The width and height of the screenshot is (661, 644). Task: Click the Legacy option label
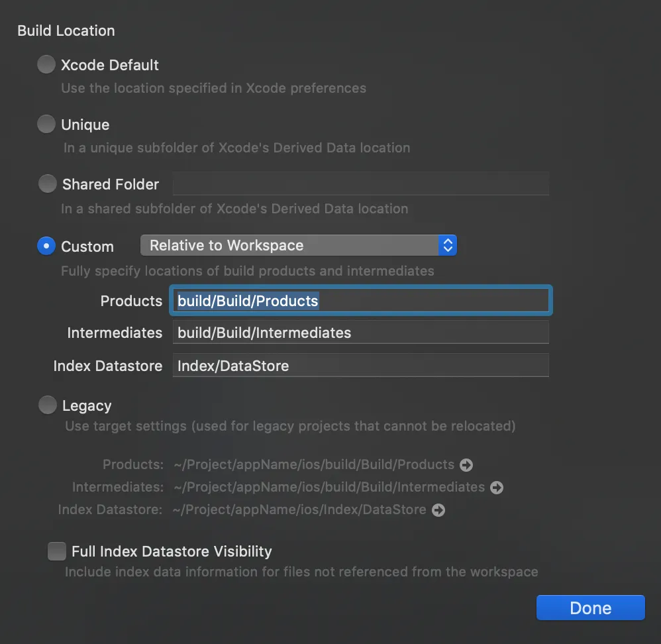coord(87,406)
